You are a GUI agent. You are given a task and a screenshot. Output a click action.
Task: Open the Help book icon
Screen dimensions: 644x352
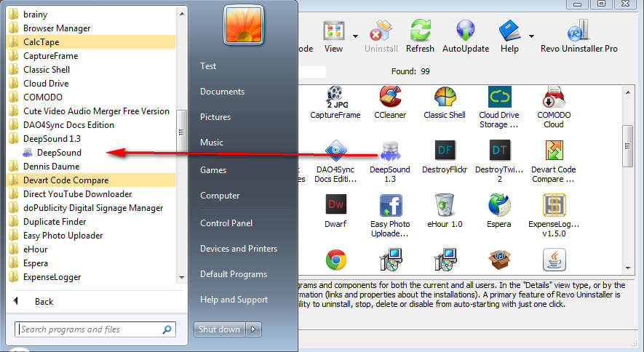pos(509,31)
